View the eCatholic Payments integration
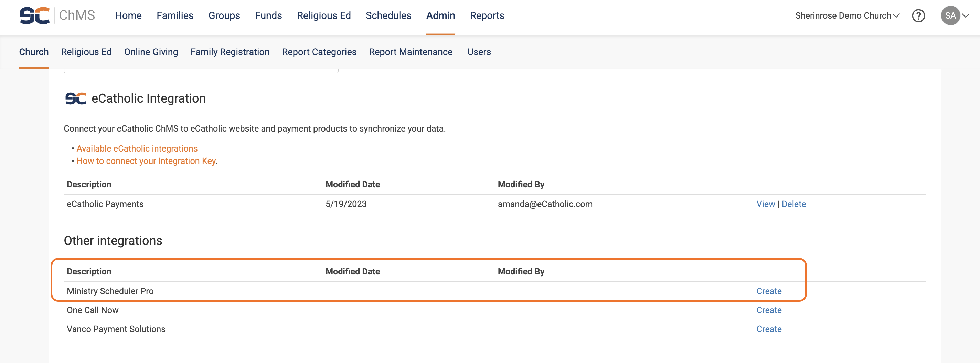The width and height of the screenshot is (980, 363). click(x=765, y=204)
